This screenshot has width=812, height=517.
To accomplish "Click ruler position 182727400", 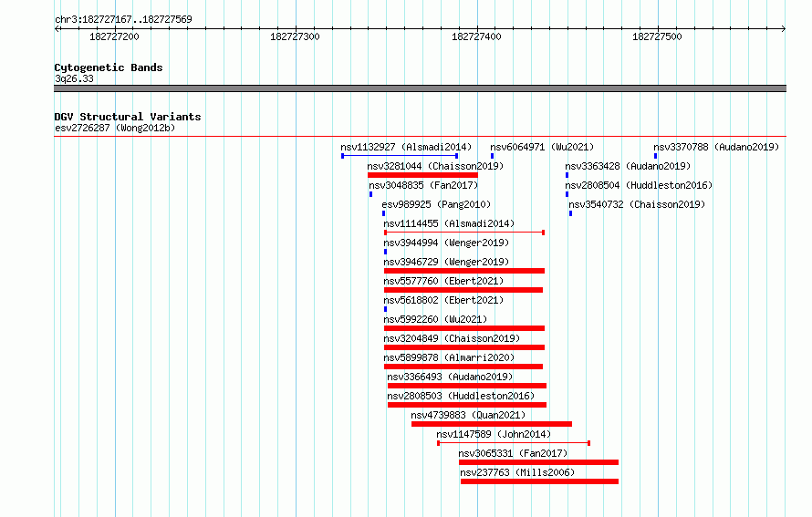I will click(476, 36).
